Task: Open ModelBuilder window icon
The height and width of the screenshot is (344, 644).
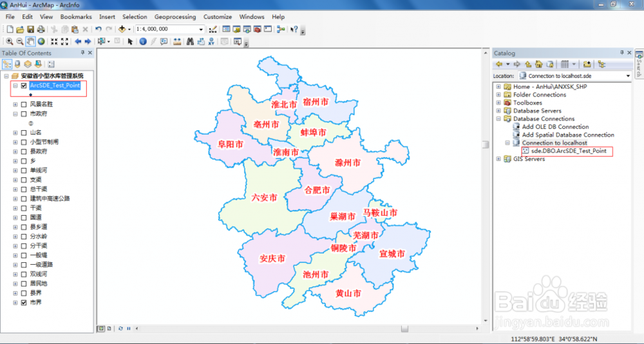Action: [281, 29]
